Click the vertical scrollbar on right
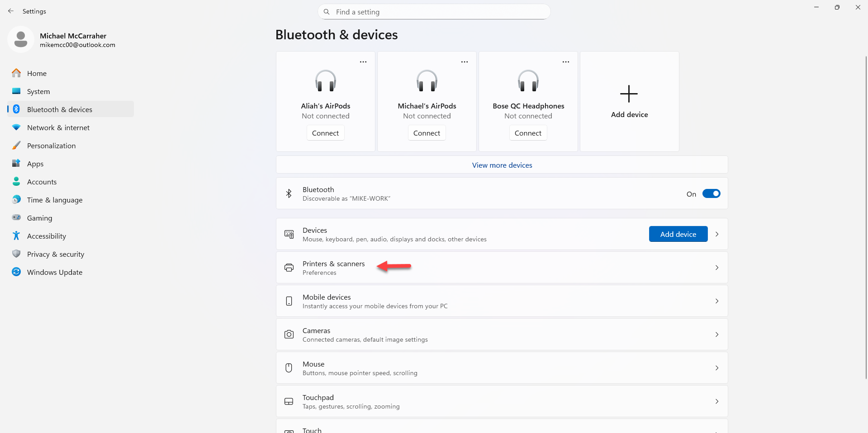This screenshot has height=433, width=868. pos(866,217)
